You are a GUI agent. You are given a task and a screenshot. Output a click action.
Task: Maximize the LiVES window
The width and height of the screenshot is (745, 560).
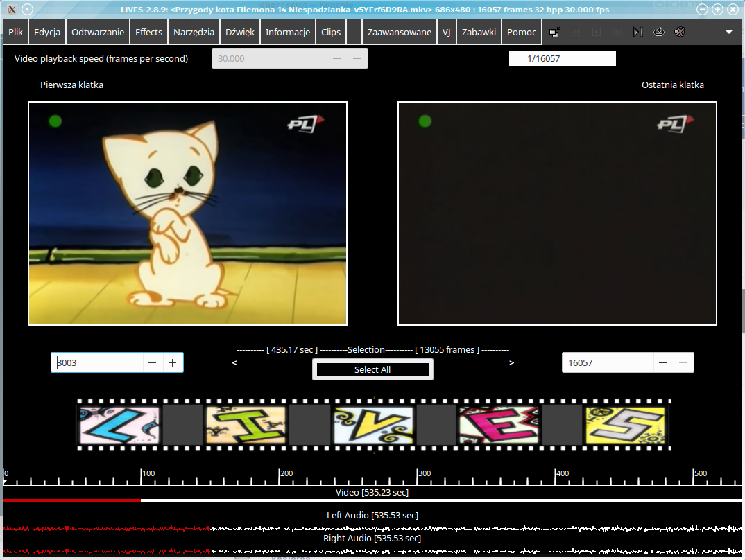pyautogui.click(x=718, y=9)
